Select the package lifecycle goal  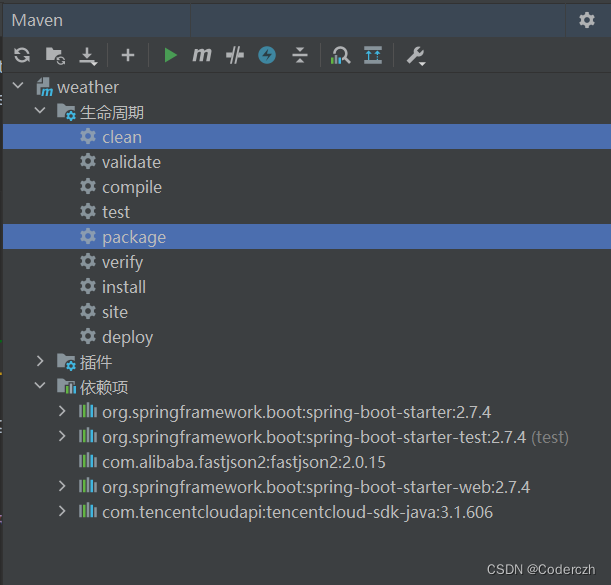[x=307, y=237]
